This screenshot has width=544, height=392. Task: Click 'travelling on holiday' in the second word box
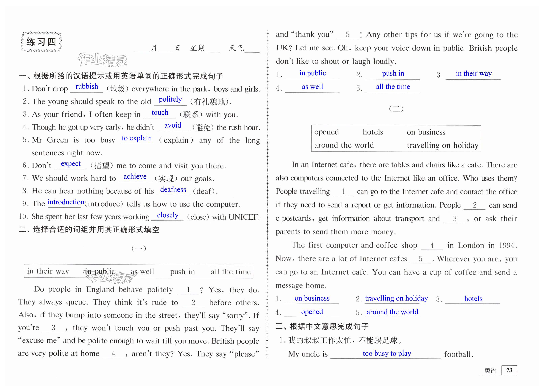click(x=442, y=145)
